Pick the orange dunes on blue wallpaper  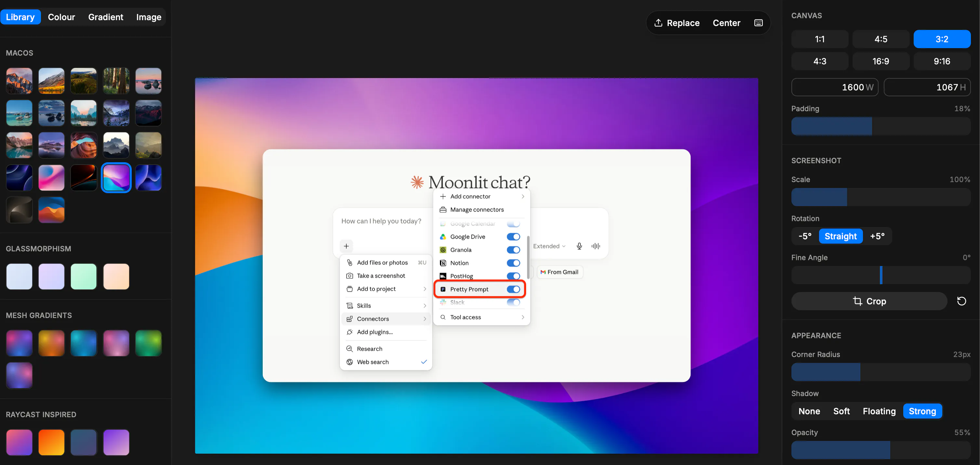(51, 210)
